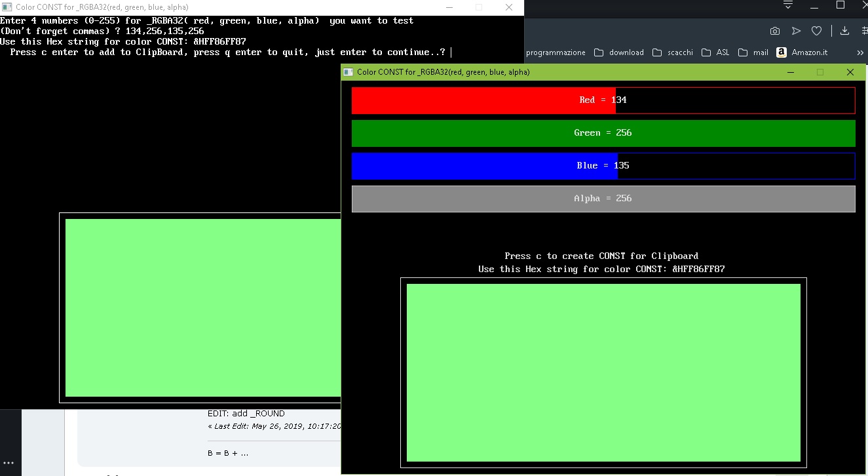
Task: Click the 'EDIT: add _ROUND' forum text
Action: point(246,414)
